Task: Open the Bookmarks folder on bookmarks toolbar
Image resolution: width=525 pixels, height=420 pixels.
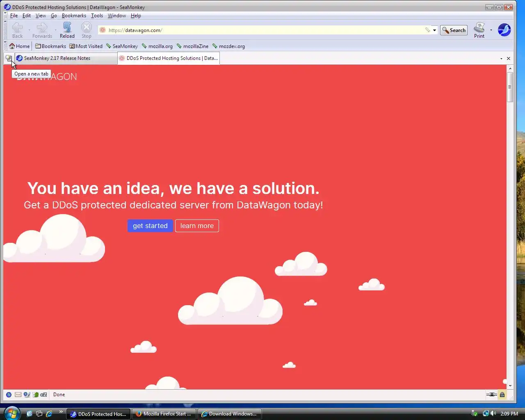Action: point(50,46)
